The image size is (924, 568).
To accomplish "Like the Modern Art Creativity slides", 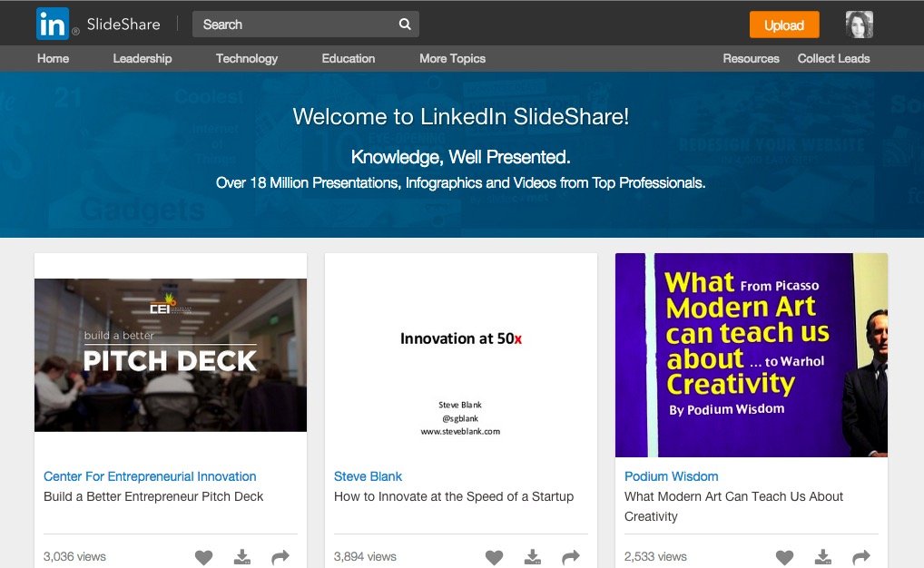I will pos(784,557).
